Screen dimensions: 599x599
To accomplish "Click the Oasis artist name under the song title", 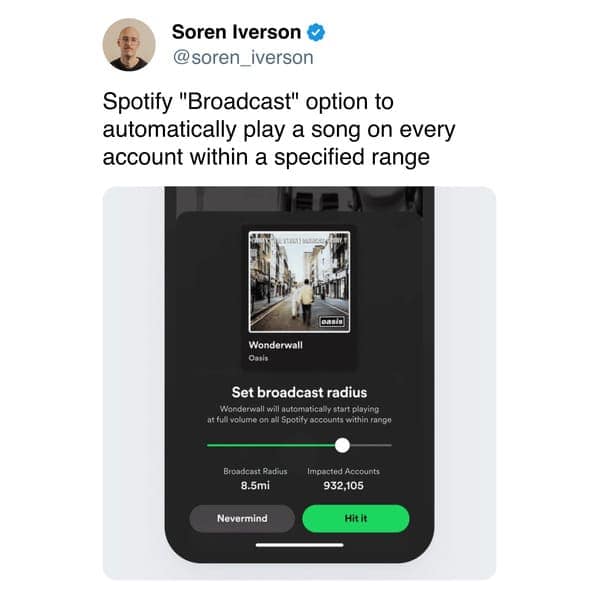I will coord(258,358).
